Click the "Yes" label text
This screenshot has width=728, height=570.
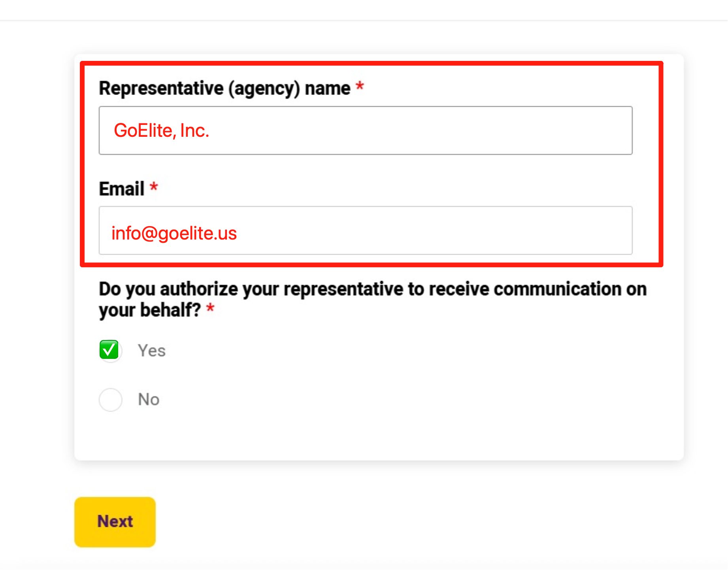tap(152, 351)
